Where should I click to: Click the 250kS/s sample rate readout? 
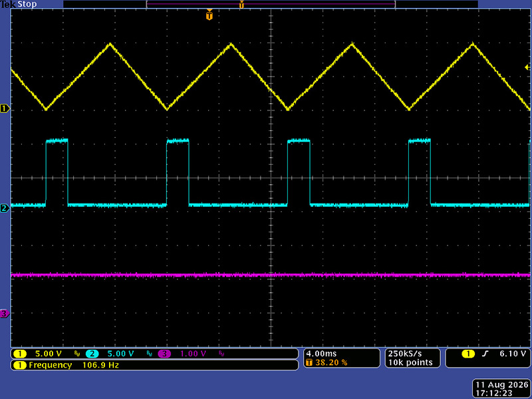405,354
